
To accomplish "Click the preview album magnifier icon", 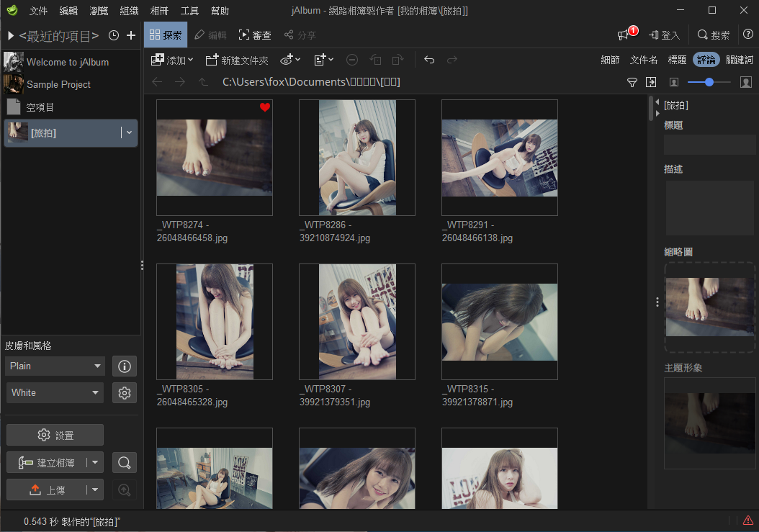I will coord(125,463).
